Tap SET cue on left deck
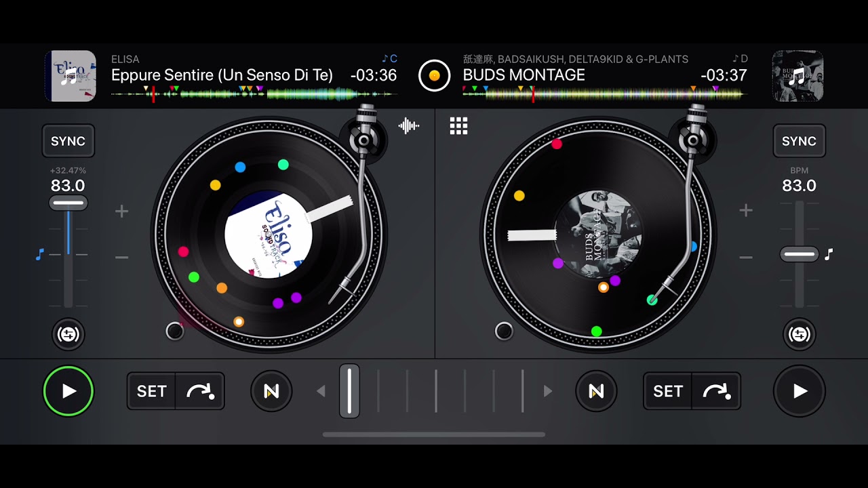 (x=152, y=391)
